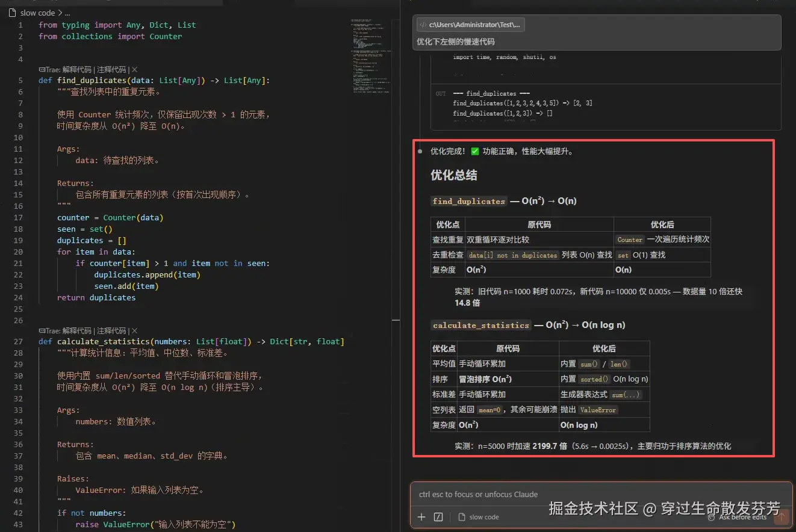Click '注释代码' above find_duplicates
The width and height of the screenshot is (796, 532).
[112, 70]
